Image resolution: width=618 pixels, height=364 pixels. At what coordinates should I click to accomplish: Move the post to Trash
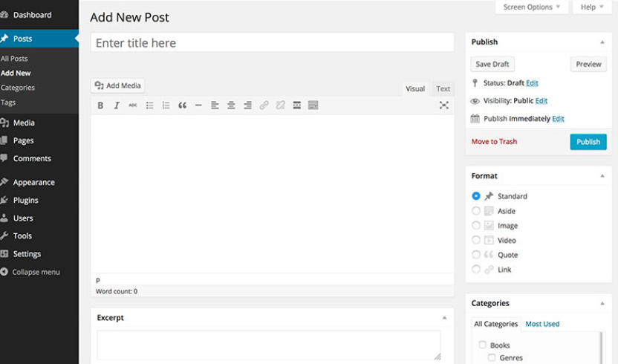pyautogui.click(x=494, y=142)
